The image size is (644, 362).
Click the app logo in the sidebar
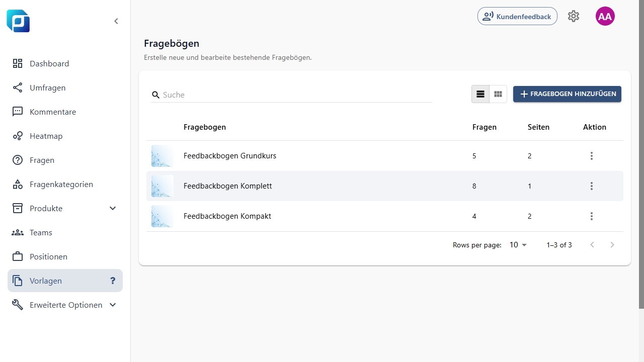[x=18, y=21]
